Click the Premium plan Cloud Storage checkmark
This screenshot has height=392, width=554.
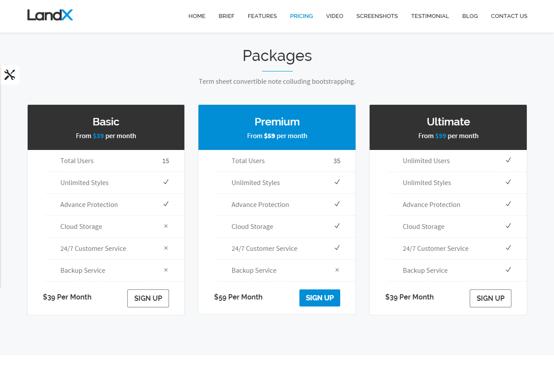[337, 226]
